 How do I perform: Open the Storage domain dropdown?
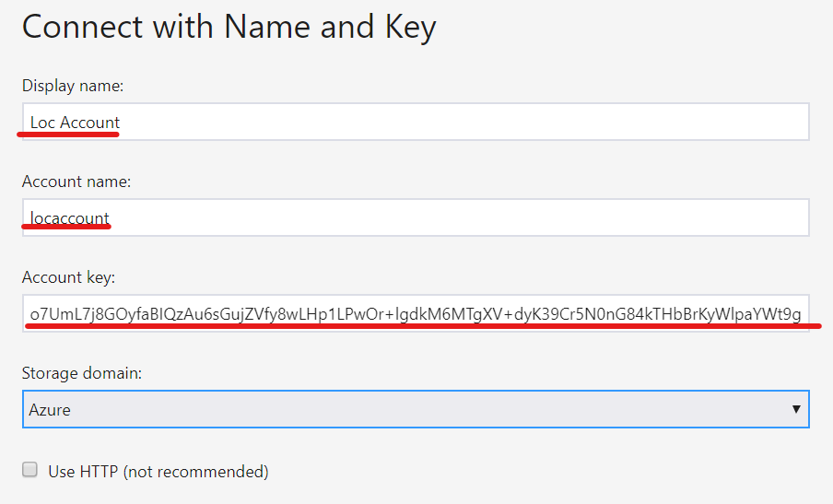tap(415, 409)
